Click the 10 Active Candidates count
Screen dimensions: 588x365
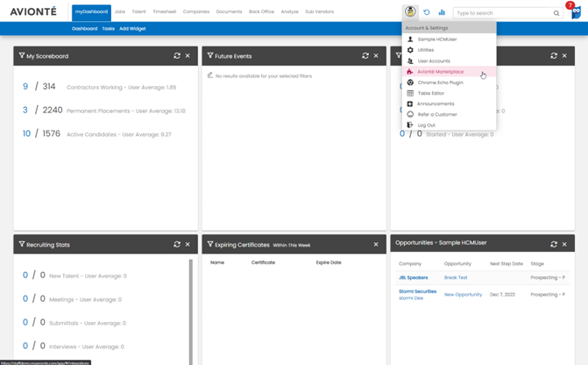26,133
